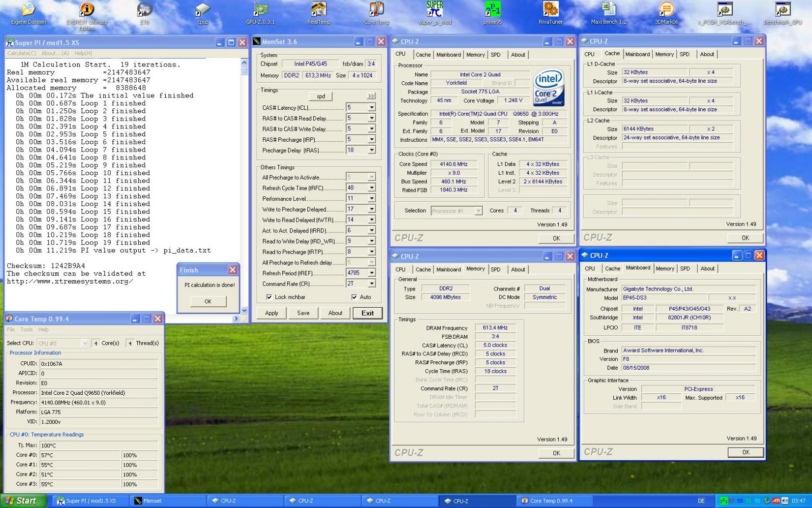Launch super_pi_mod desktop shortcut
Image resolution: width=812 pixels, height=508 pixels.
tap(435, 10)
